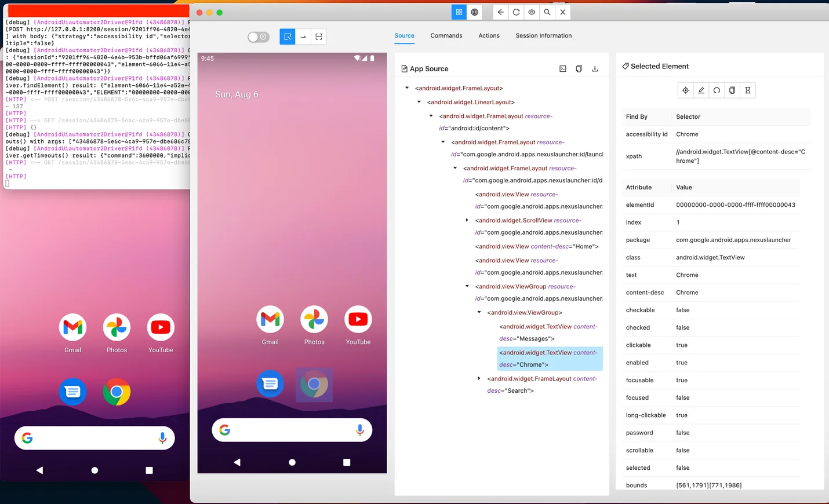Collapse the FrameLayout android:id/content node
The image size is (829, 504).
click(431, 116)
